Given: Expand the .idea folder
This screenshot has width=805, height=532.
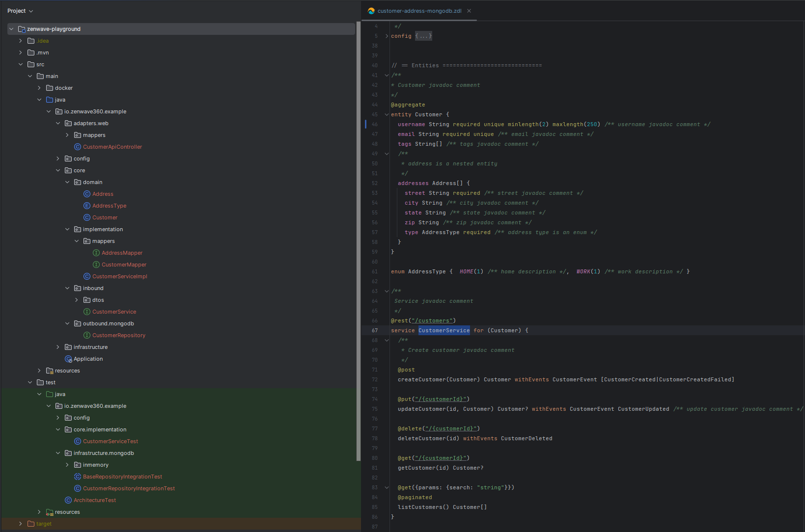Looking at the screenshot, I should tap(21, 41).
